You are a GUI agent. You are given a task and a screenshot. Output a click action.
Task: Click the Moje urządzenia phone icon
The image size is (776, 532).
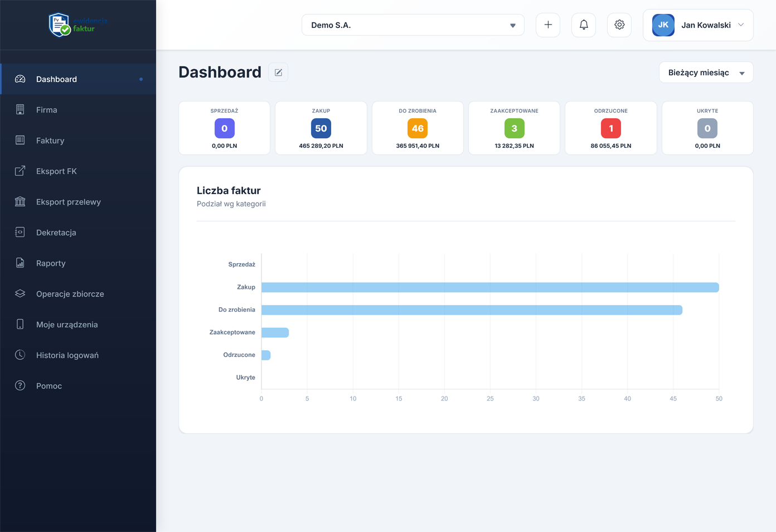click(x=20, y=325)
